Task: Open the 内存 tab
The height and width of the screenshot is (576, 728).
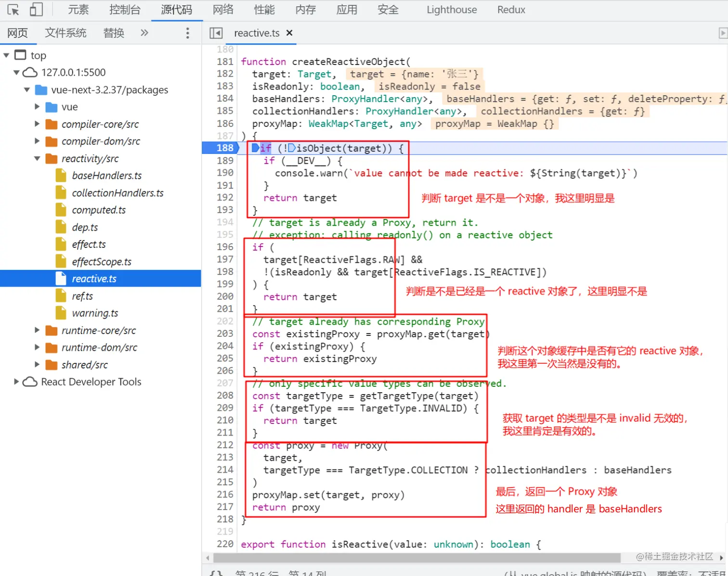Action: click(x=306, y=10)
